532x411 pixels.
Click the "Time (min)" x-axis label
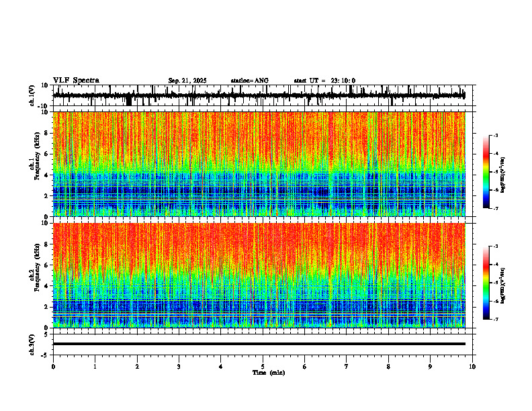tap(269, 373)
